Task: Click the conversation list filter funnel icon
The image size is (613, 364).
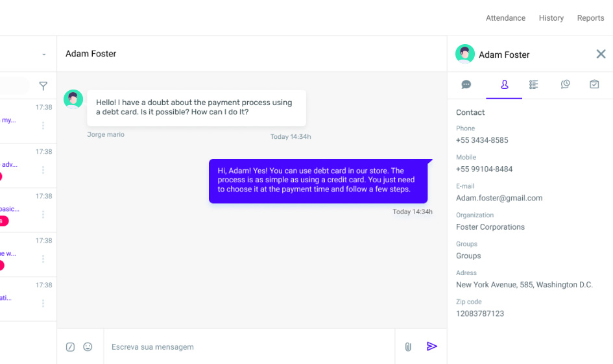Action: point(43,86)
